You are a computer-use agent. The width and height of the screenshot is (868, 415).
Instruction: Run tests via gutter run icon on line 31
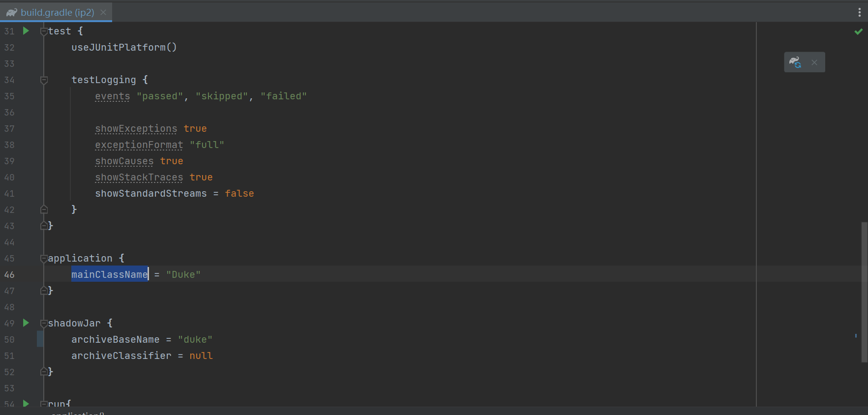tap(26, 30)
